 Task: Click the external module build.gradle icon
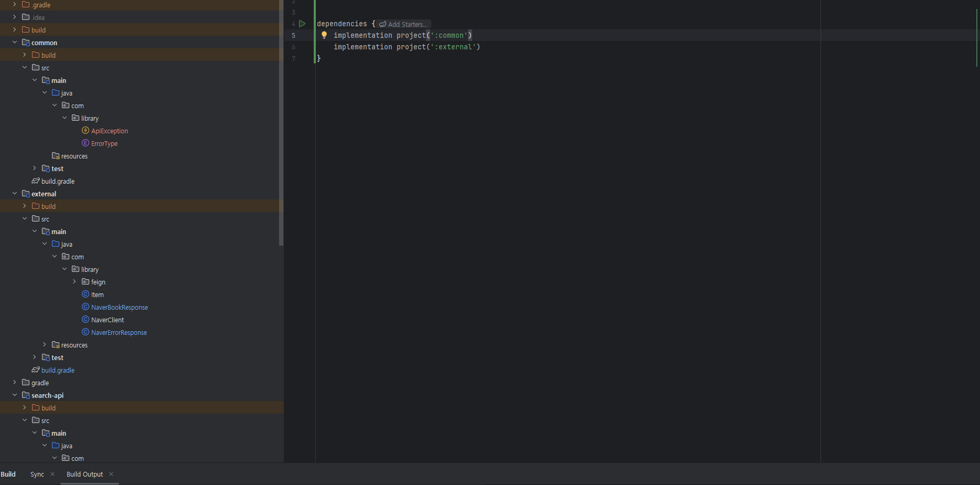pyautogui.click(x=36, y=370)
